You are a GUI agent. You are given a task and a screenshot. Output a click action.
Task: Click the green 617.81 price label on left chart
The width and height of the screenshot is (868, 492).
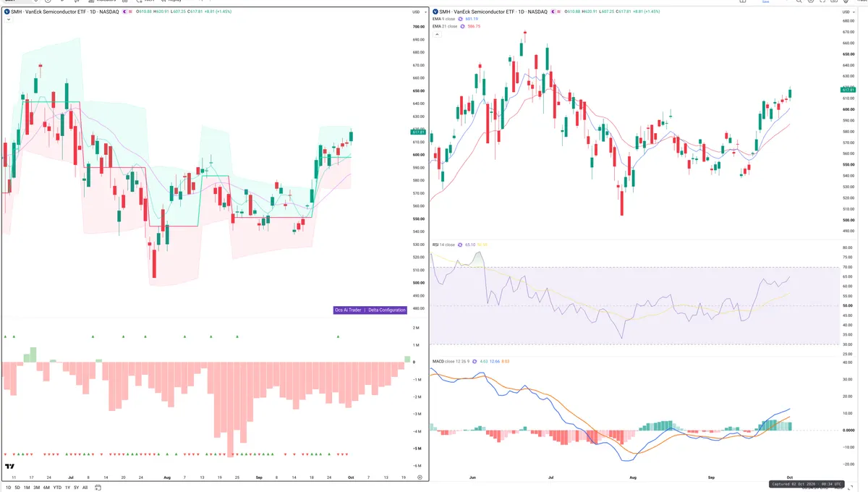[417, 132]
